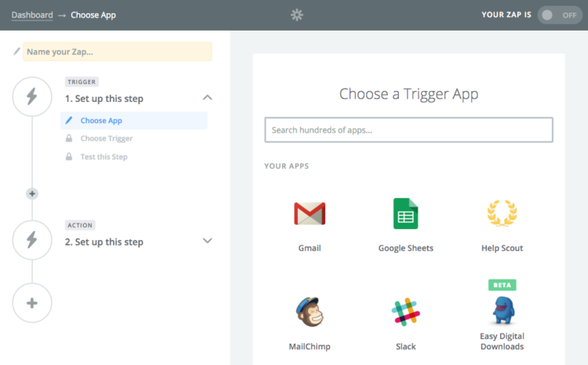Choose the Slack hashtag icon
588x365 pixels.
tap(405, 312)
